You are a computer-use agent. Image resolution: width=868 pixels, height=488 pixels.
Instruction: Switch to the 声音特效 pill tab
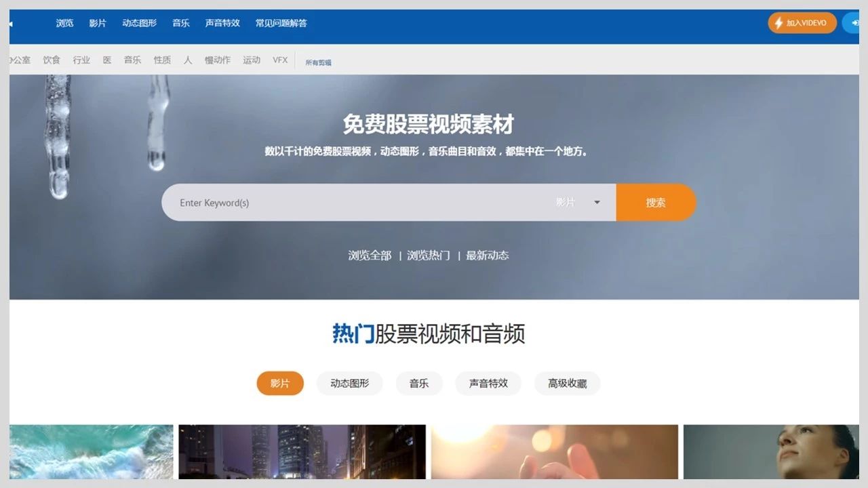click(x=488, y=383)
